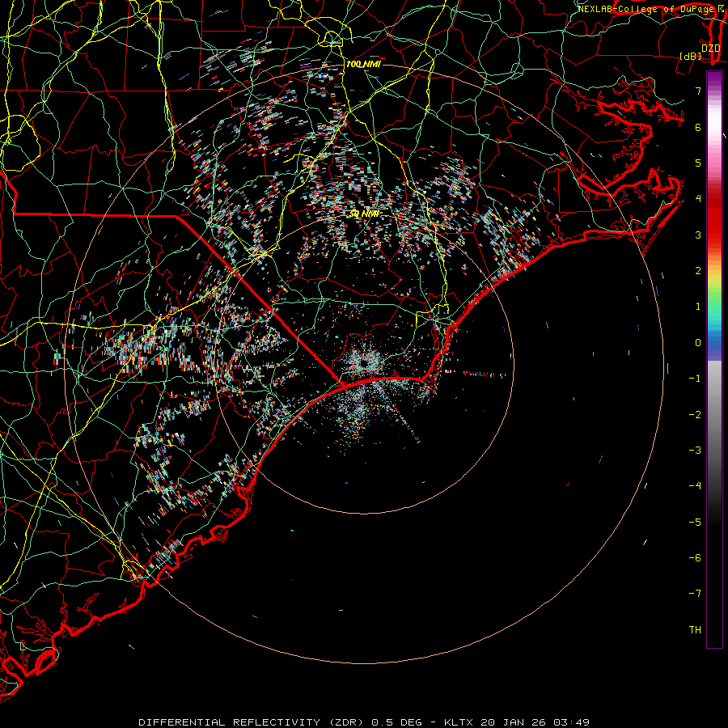
Task: Click the 1 value on the legend
Action: pyautogui.click(x=698, y=307)
